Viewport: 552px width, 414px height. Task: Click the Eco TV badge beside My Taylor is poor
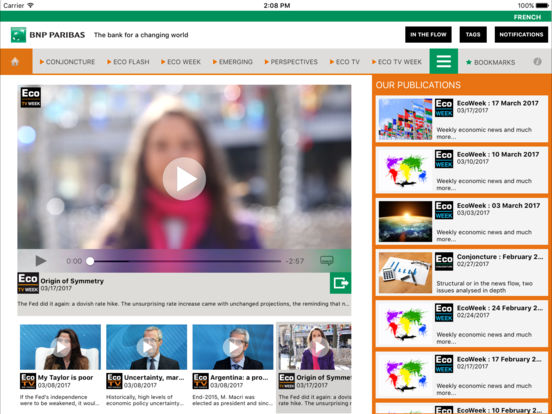(28, 381)
